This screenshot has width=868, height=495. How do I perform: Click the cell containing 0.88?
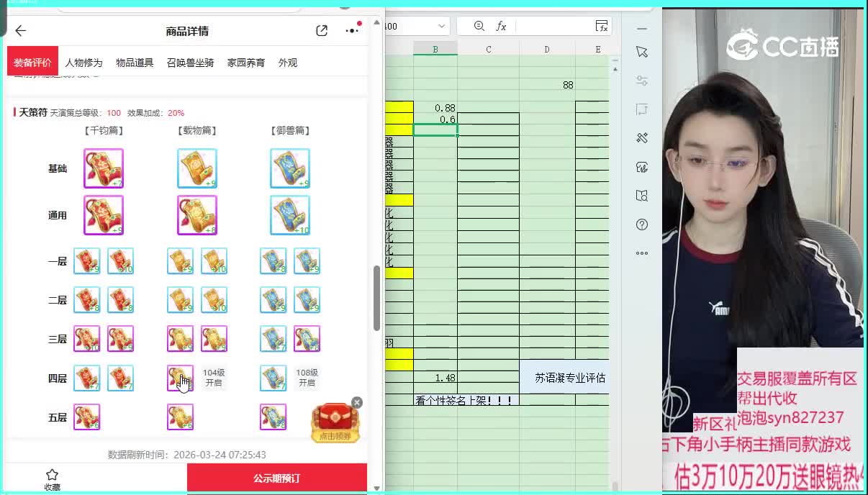click(x=435, y=108)
